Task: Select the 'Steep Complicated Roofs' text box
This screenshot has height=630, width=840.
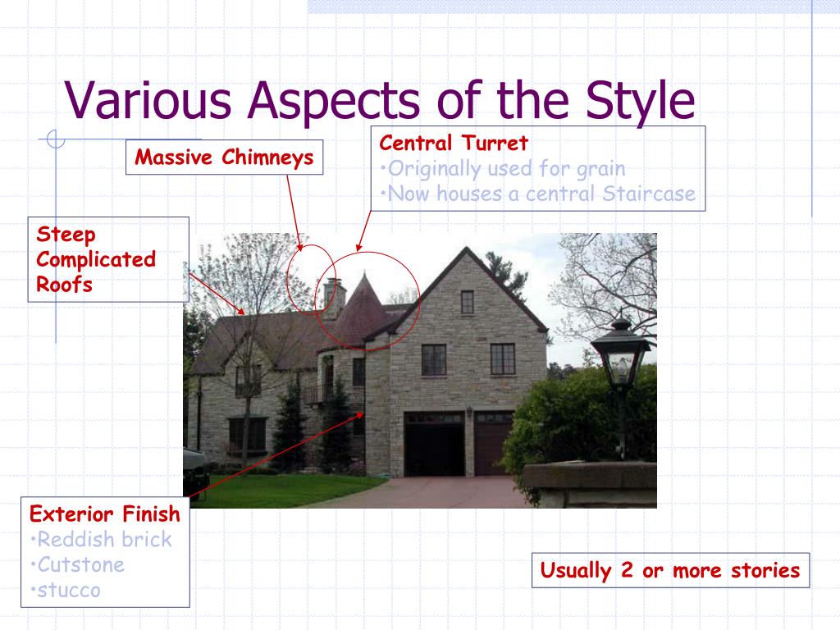Action: (x=108, y=259)
